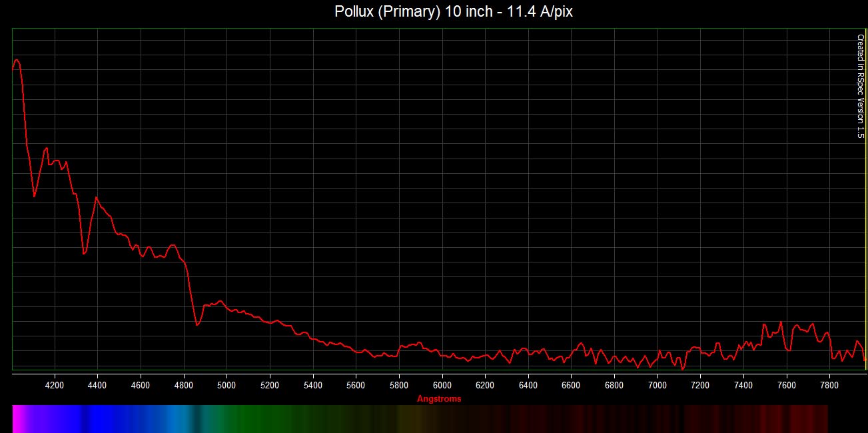Image resolution: width=868 pixels, height=433 pixels.
Task: Click the 6400 wavelength tick label
Action: (x=528, y=385)
